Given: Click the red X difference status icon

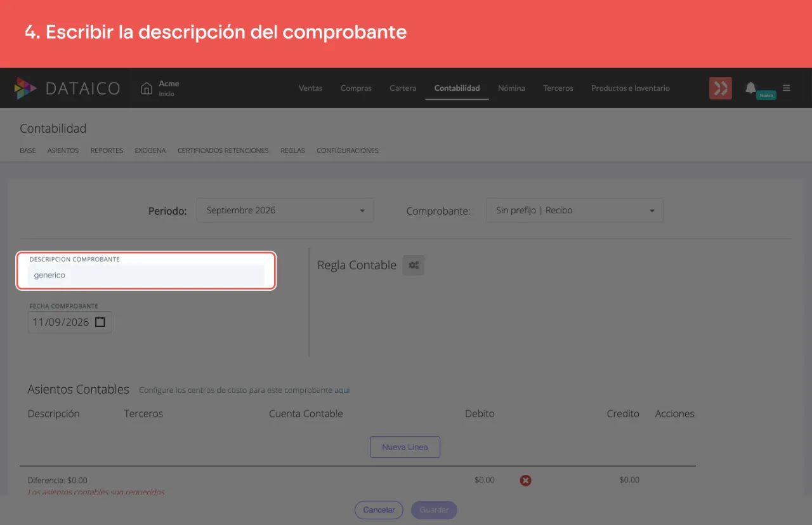Looking at the screenshot, I should click(x=525, y=481).
